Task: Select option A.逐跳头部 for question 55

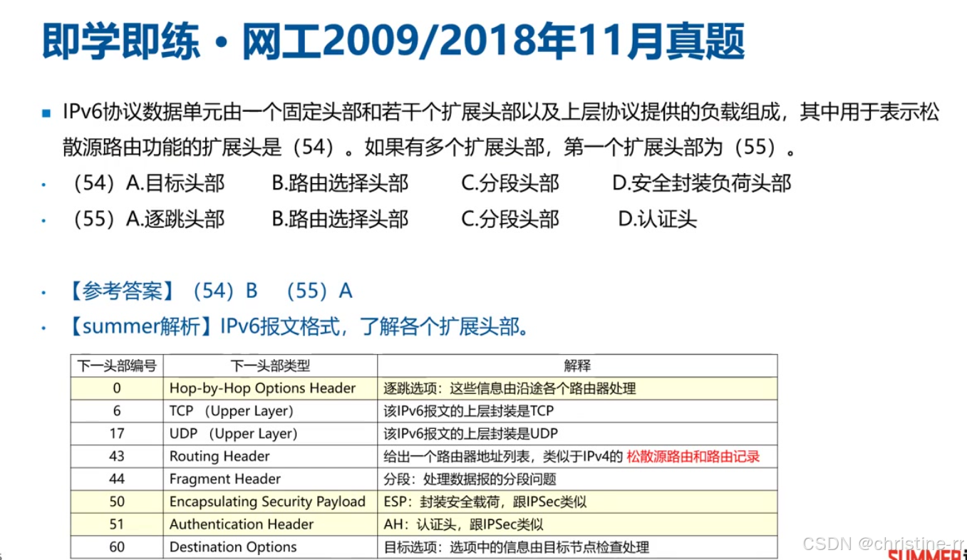Action: [x=175, y=219]
